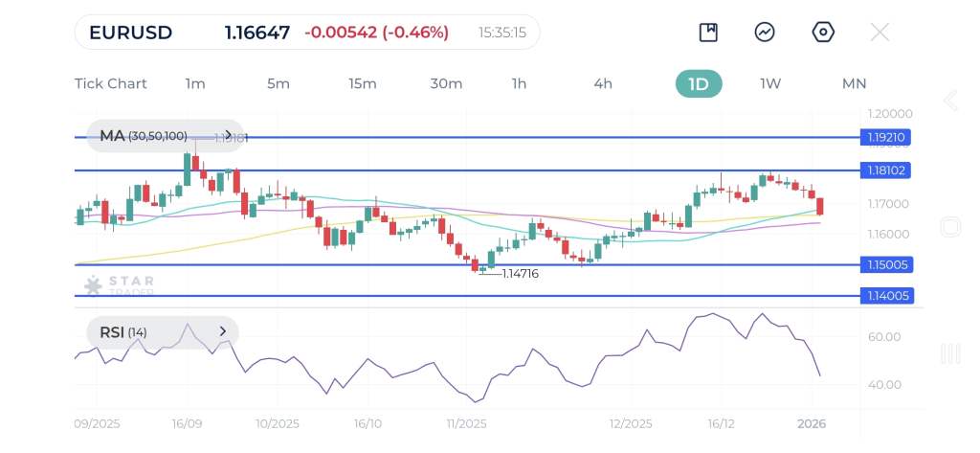Select the 5m timeframe
The image size is (980, 453).
tap(278, 84)
